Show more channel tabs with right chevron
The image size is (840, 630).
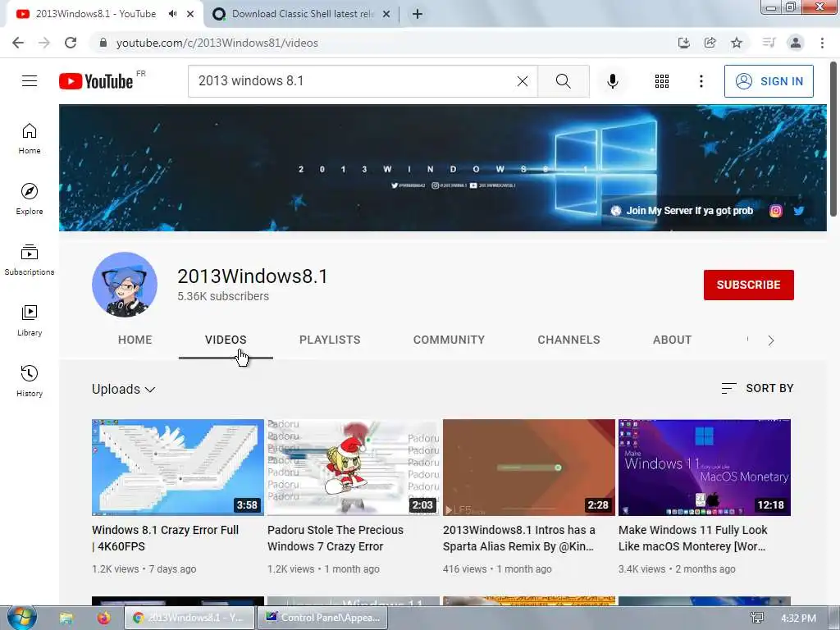[x=771, y=340]
